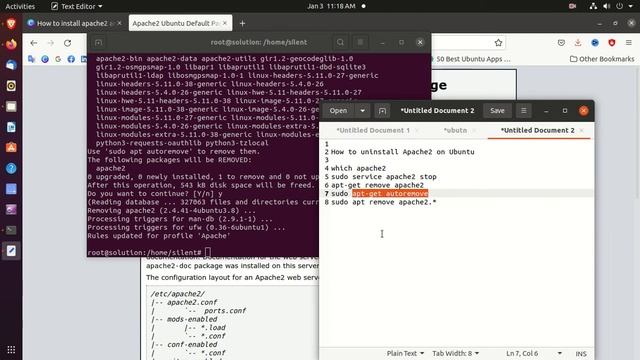Toggle the INS insert mode indicator
Image resolution: width=640 pixels, height=360 pixels.
(581, 354)
